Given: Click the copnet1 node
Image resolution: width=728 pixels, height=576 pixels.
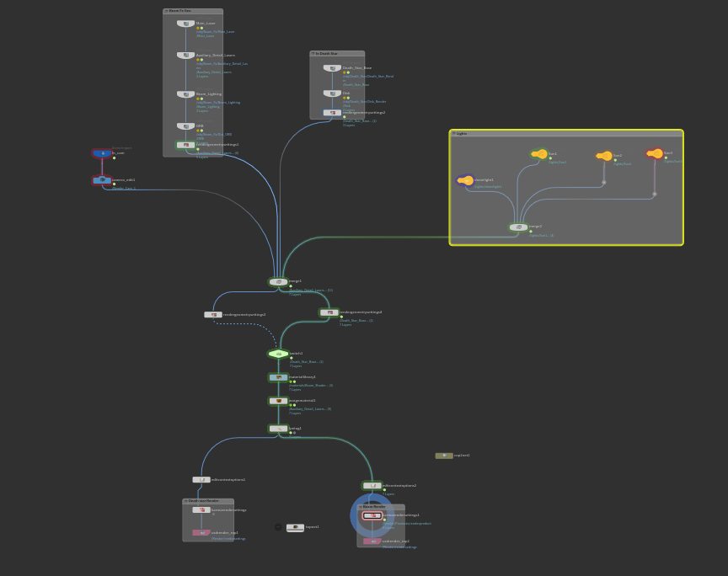Looking at the screenshot, I should point(444,456).
